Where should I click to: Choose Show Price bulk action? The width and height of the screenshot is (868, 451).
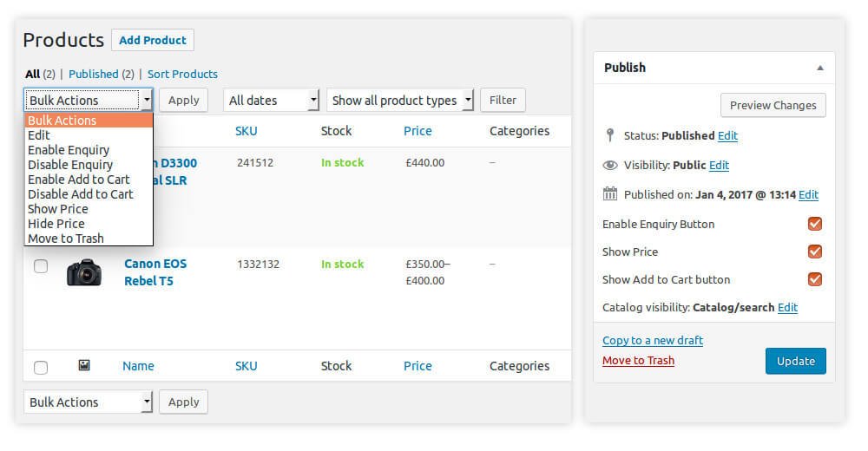(89, 209)
